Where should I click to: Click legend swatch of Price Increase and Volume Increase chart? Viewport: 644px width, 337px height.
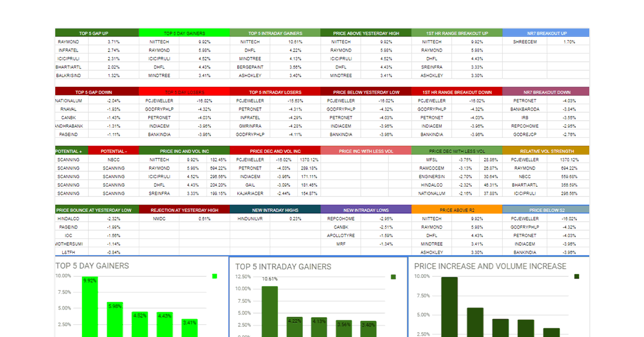[577, 277]
